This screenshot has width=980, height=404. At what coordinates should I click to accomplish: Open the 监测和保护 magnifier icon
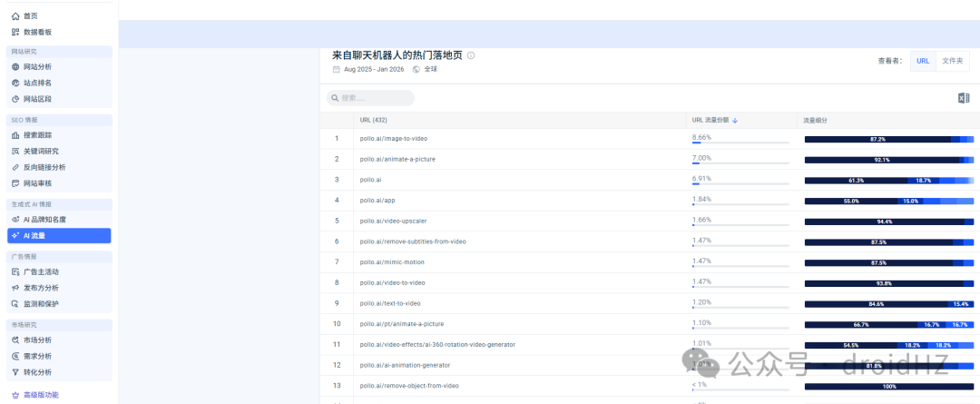pyautogui.click(x=15, y=304)
